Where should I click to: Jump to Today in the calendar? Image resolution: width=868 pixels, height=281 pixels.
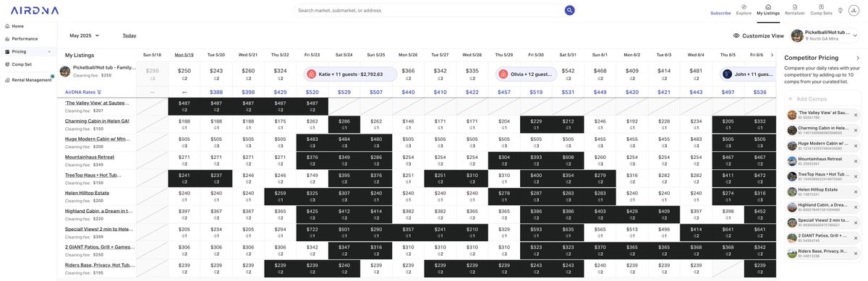(x=129, y=35)
